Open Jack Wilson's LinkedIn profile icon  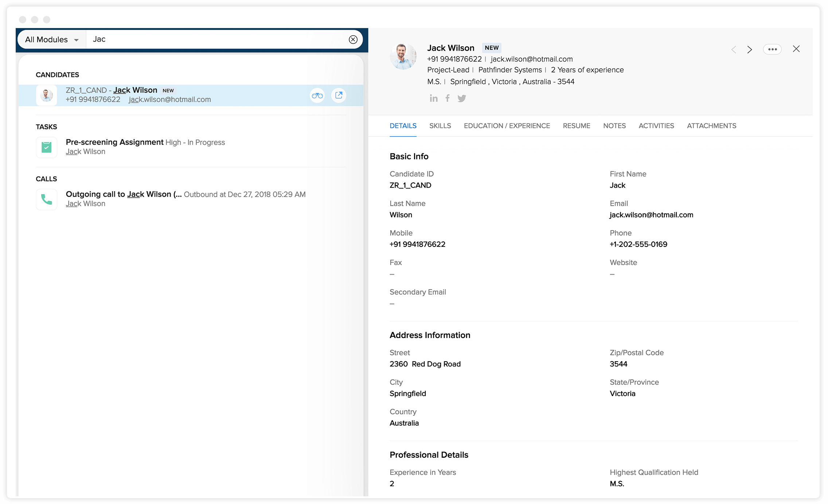[433, 98]
